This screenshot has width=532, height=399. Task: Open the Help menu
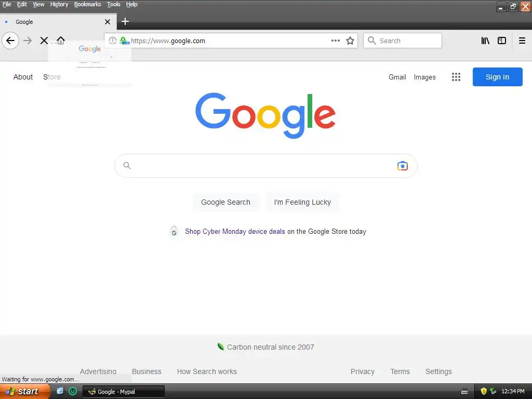click(x=131, y=4)
